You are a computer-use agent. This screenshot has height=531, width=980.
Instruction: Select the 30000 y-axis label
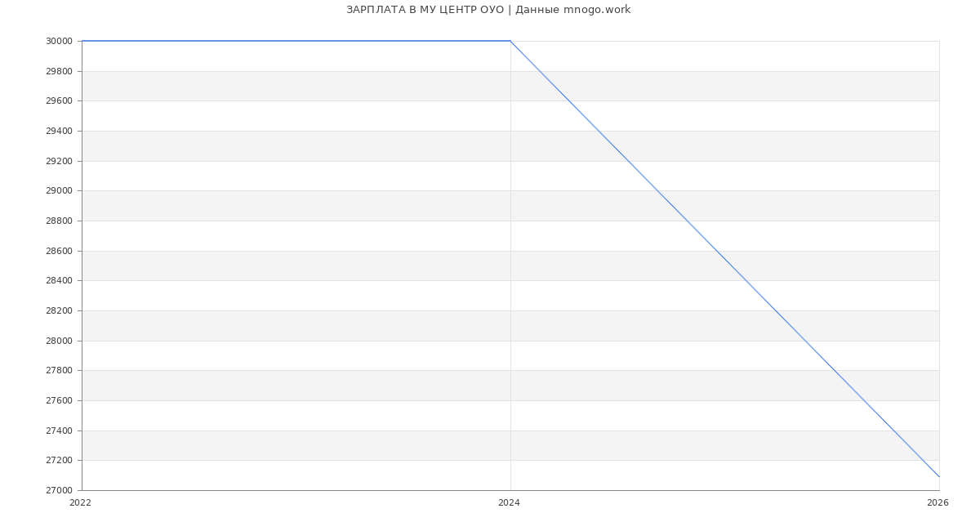pos(59,42)
